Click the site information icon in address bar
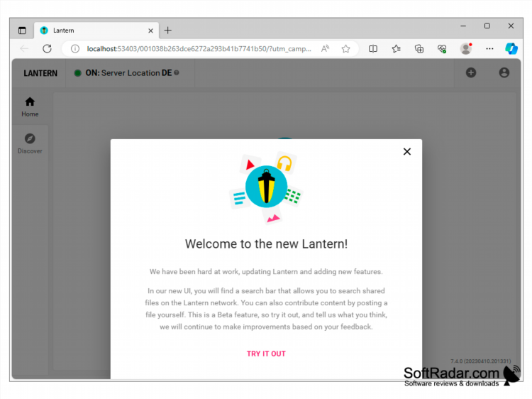532x399 pixels. pyautogui.click(x=75, y=49)
